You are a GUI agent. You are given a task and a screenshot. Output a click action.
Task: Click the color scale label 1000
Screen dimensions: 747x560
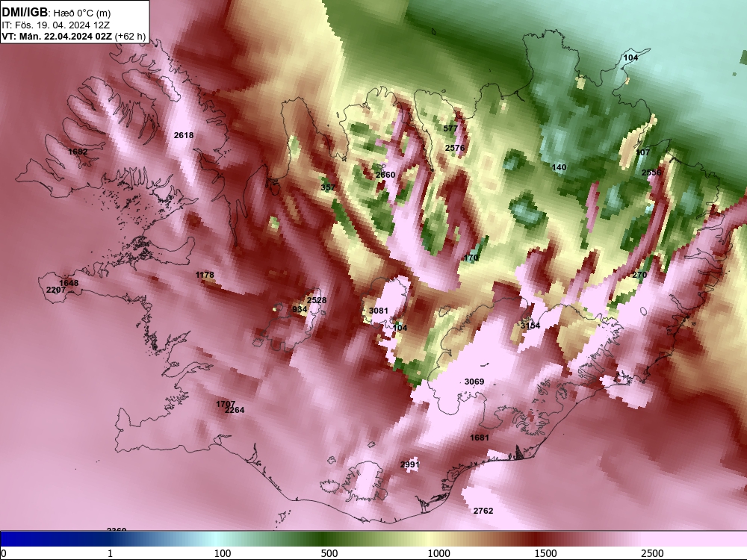click(438, 553)
